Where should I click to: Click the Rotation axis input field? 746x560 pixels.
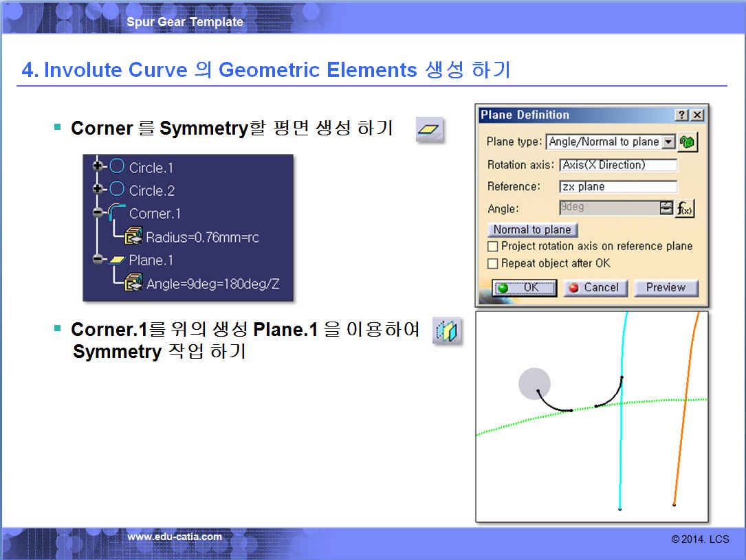(618, 165)
